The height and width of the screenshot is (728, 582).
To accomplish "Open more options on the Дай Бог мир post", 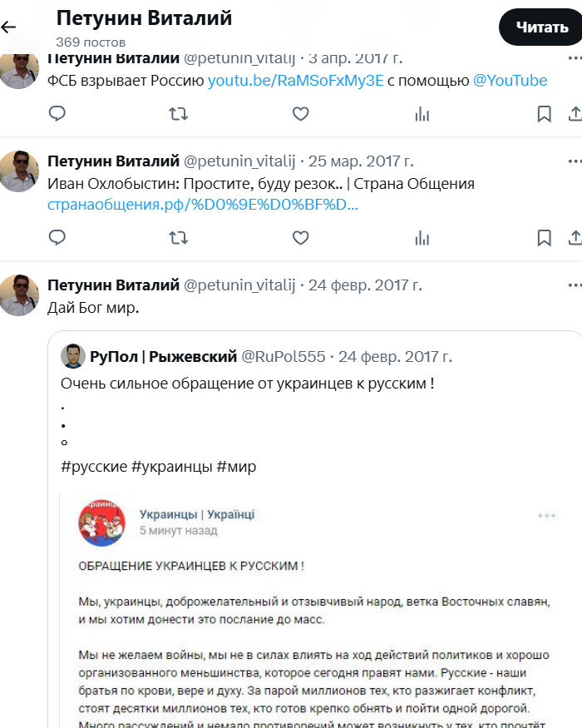I will (574, 285).
